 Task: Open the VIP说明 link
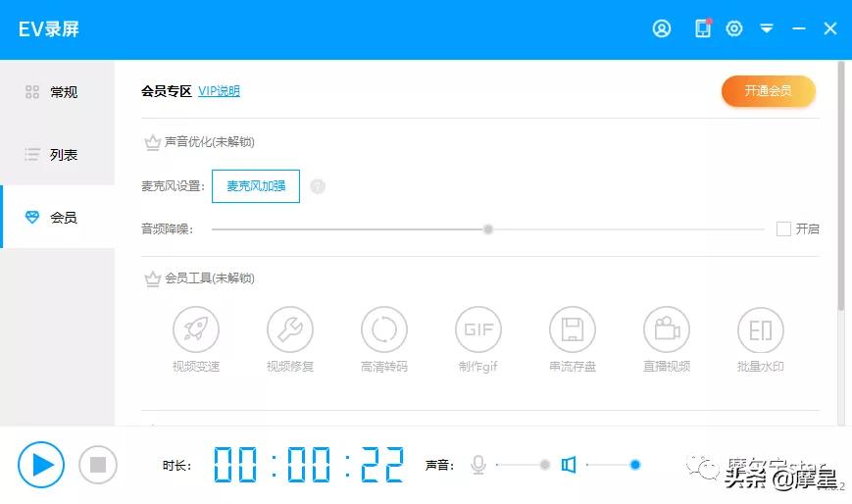click(x=219, y=91)
